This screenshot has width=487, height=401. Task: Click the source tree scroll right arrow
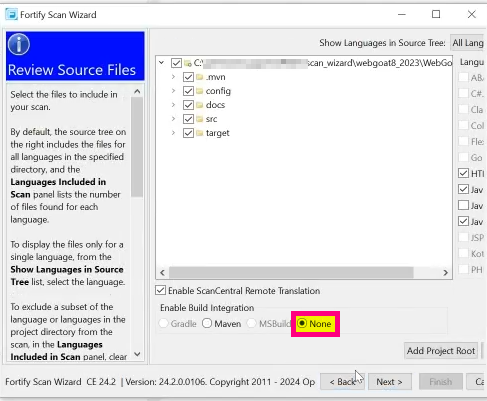pyautogui.click(x=446, y=273)
